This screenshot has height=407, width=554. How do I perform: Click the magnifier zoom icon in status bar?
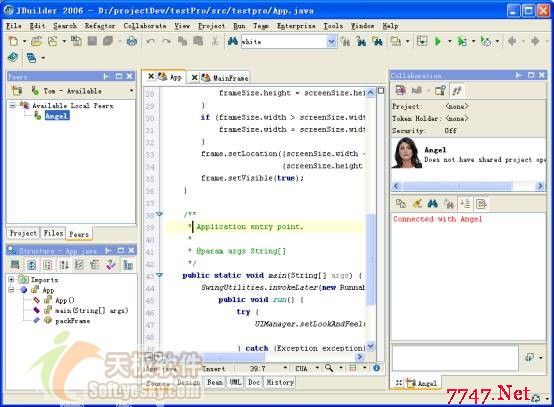click(329, 368)
